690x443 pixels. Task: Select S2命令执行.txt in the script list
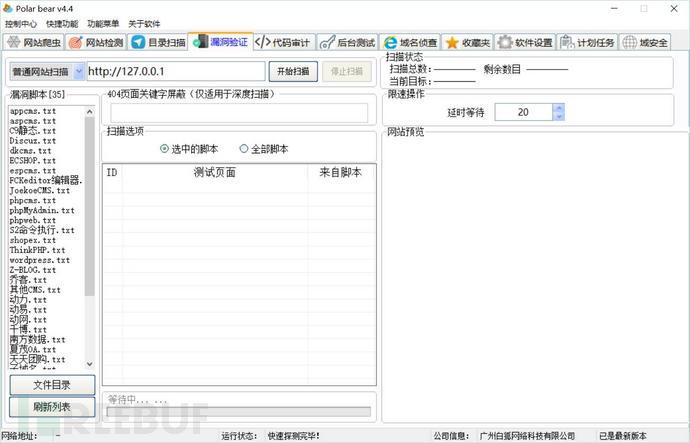coord(42,230)
